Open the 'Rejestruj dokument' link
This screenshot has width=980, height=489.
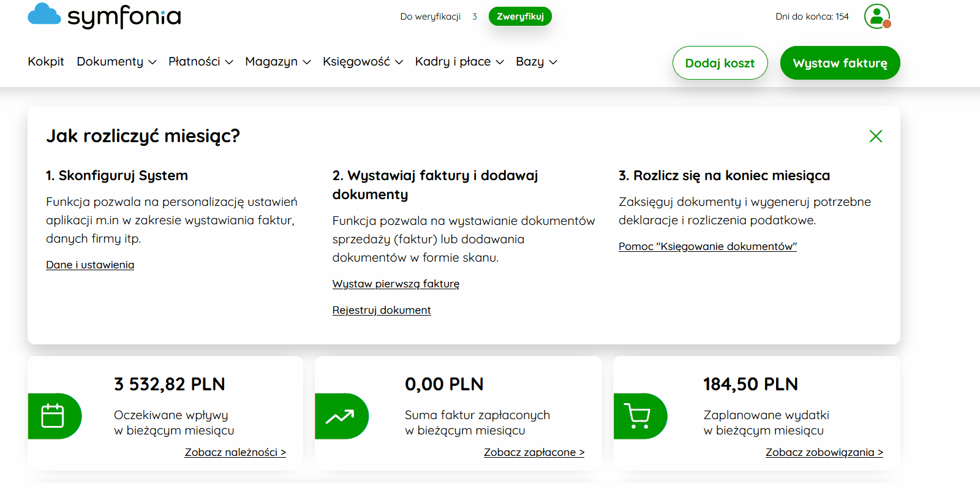[x=382, y=310]
